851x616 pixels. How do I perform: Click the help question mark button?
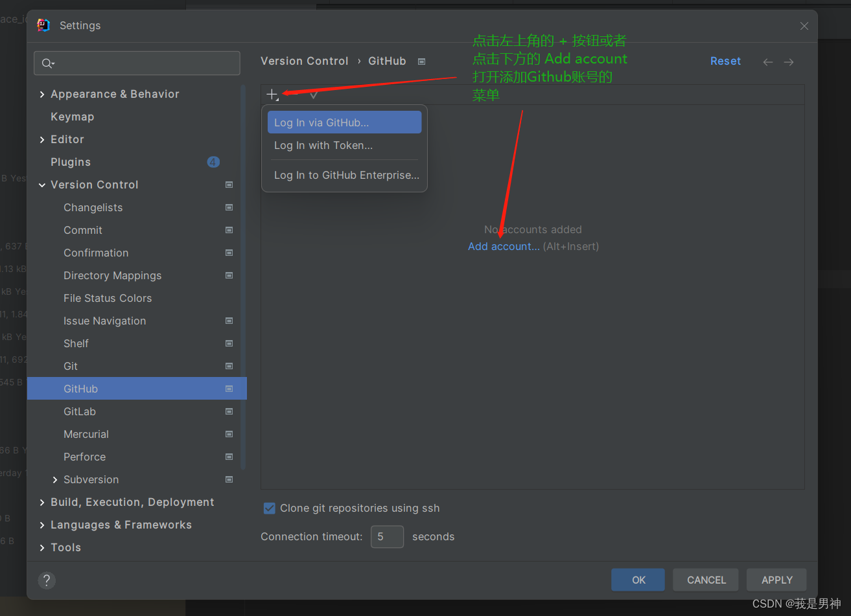pos(47,580)
